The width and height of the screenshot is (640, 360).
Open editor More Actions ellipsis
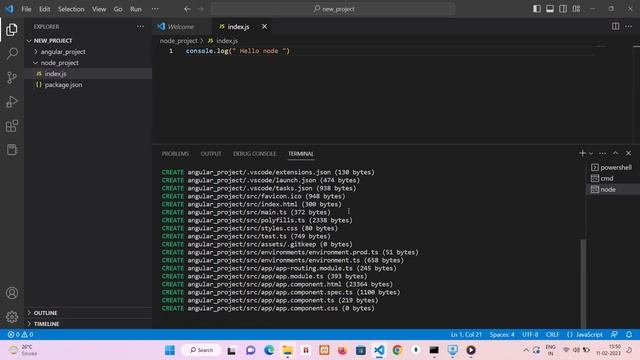coord(628,26)
